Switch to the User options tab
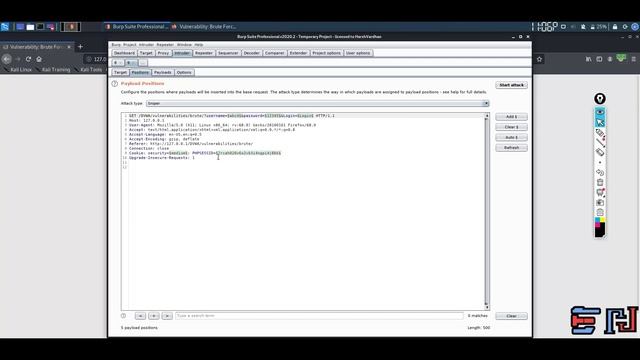The image size is (640, 360). 358,53
